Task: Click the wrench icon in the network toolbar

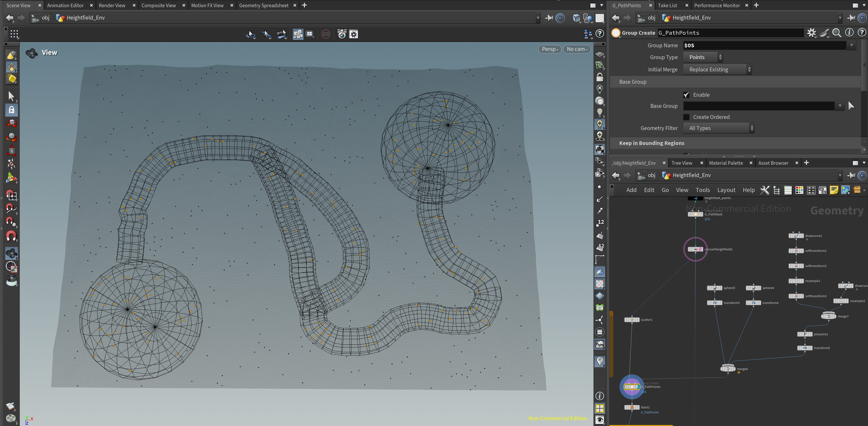Action: tap(765, 190)
